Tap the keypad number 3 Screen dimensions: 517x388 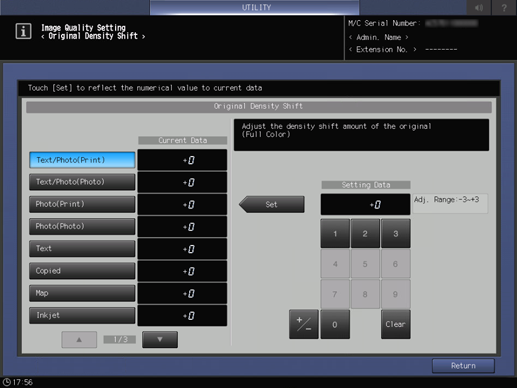point(396,233)
